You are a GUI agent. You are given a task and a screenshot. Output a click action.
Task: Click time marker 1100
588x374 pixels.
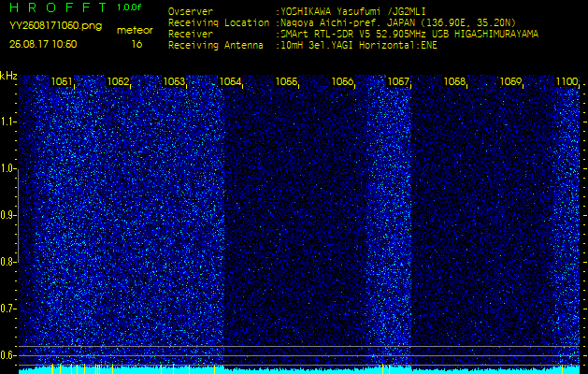567,81
